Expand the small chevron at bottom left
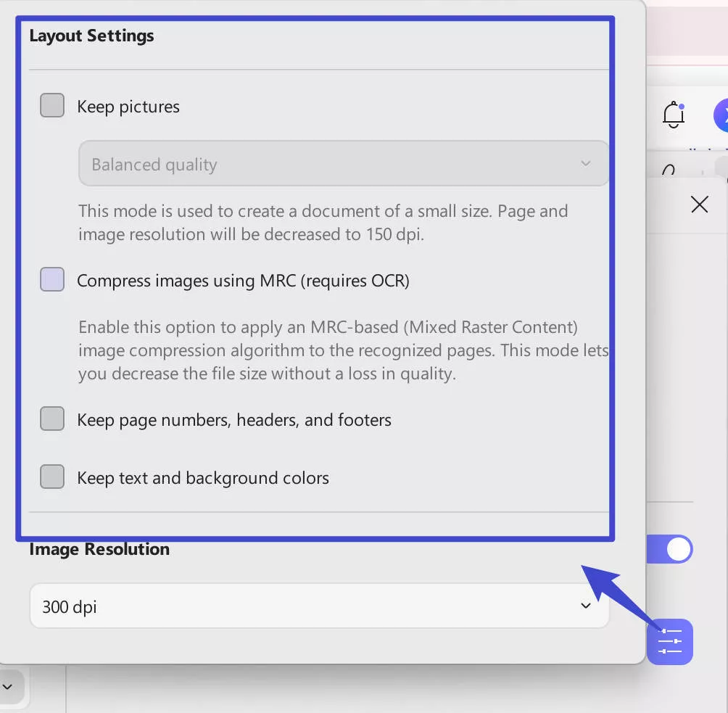This screenshot has height=713, width=728. click(x=8, y=685)
